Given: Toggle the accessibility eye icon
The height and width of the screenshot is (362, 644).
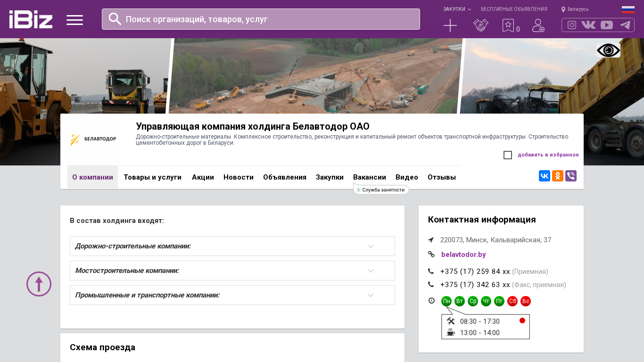Looking at the screenshot, I should tap(608, 50).
